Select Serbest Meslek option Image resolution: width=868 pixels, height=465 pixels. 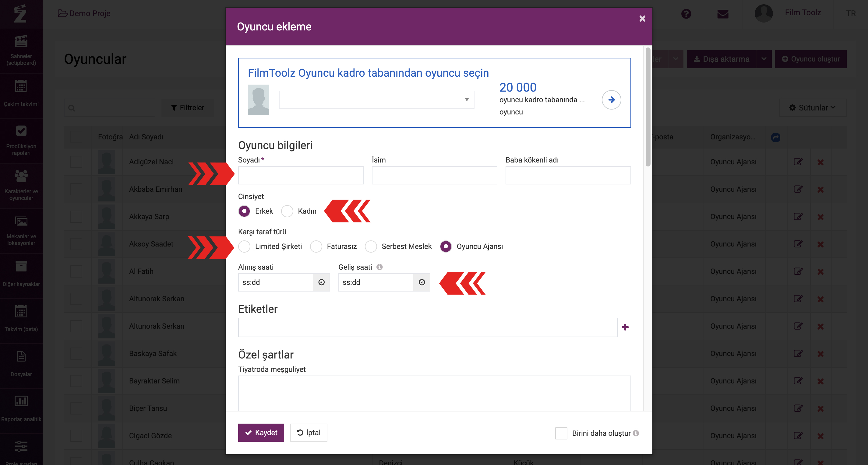[x=371, y=246]
